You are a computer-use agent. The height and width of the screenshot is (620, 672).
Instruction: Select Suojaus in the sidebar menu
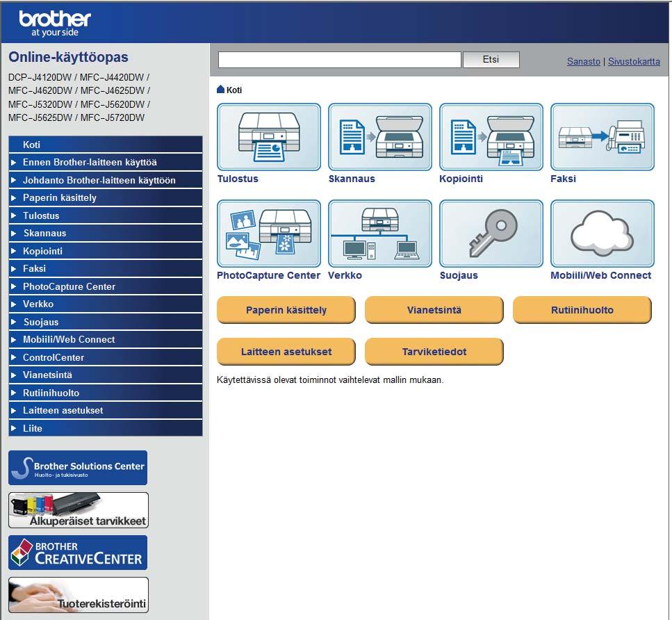(x=106, y=322)
